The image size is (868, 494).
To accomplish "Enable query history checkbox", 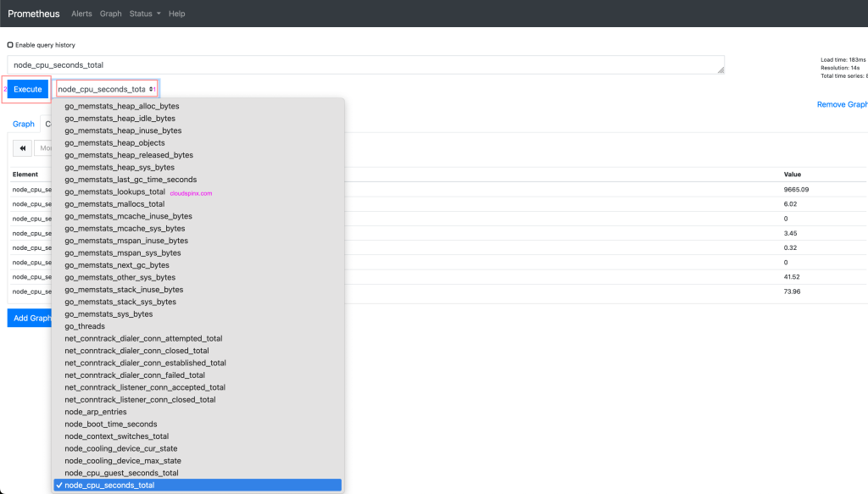I will [x=10, y=45].
